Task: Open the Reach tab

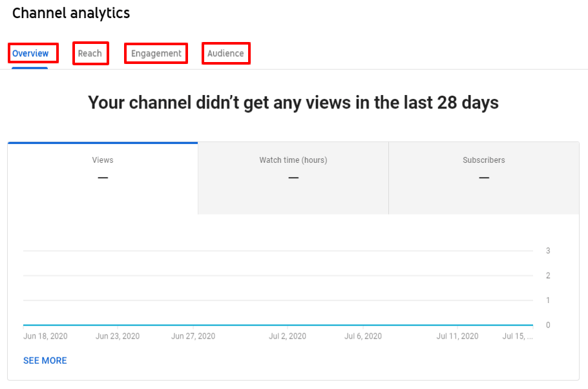Action: [x=90, y=54]
